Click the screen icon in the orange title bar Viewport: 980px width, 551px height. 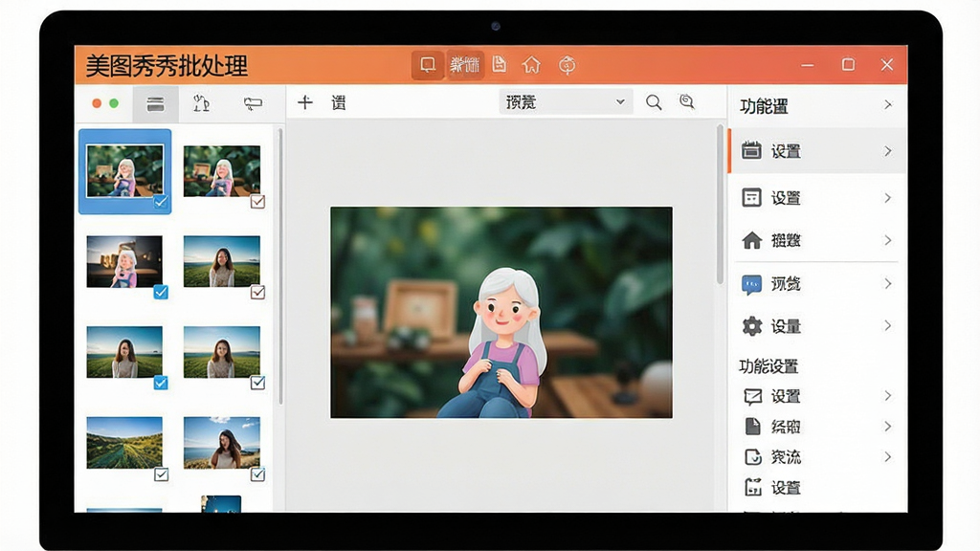click(x=428, y=65)
